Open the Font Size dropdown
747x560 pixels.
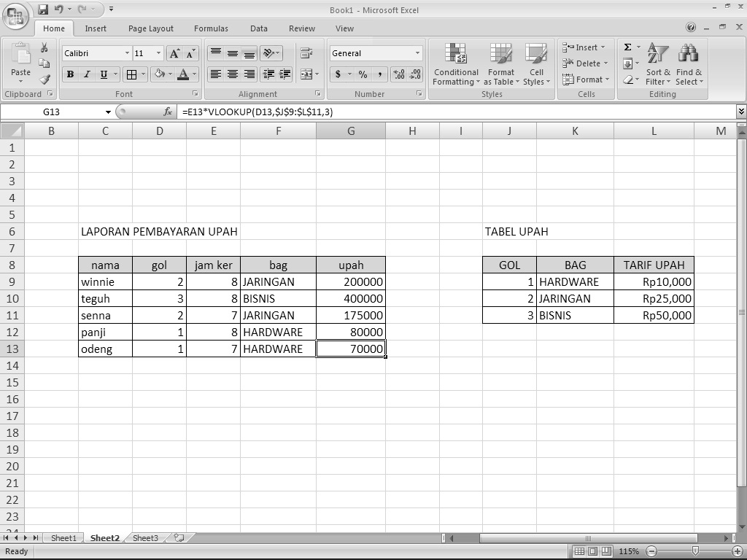point(158,52)
